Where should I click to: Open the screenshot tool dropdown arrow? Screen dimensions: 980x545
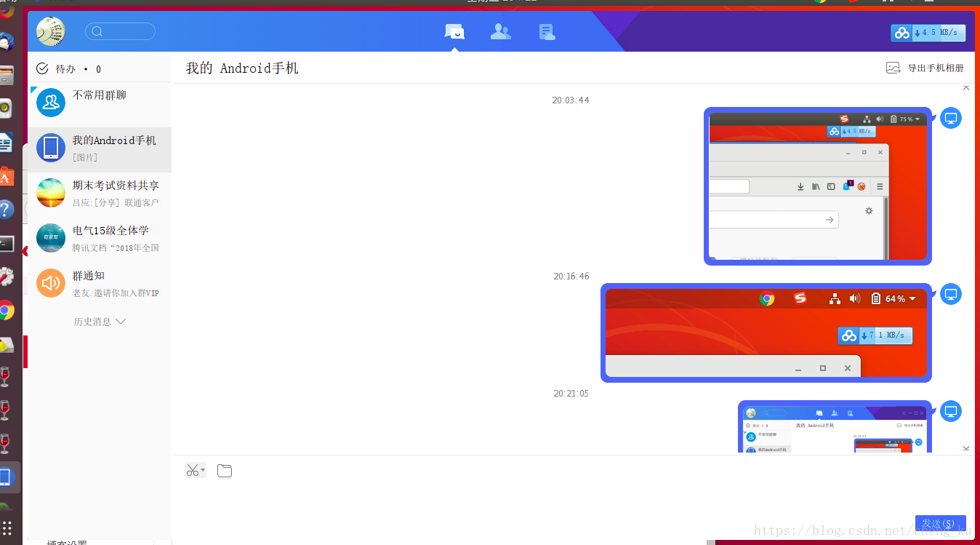tap(203, 470)
